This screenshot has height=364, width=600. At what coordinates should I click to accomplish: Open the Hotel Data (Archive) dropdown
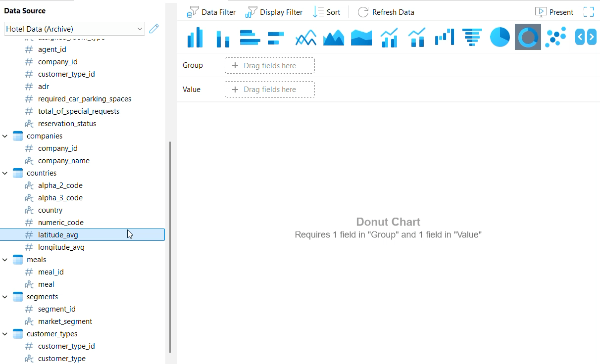[x=74, y=29]
